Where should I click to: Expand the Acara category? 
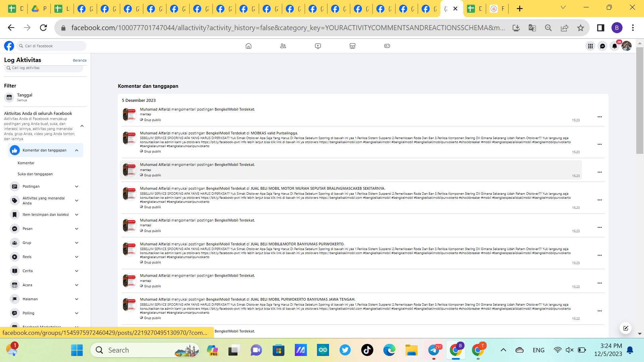(x=77, y=285)
